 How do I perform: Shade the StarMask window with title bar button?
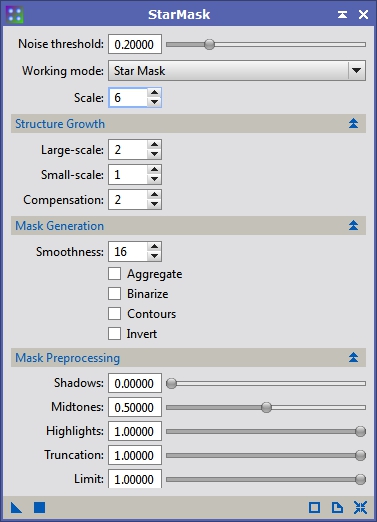click(x=342, y=14)
